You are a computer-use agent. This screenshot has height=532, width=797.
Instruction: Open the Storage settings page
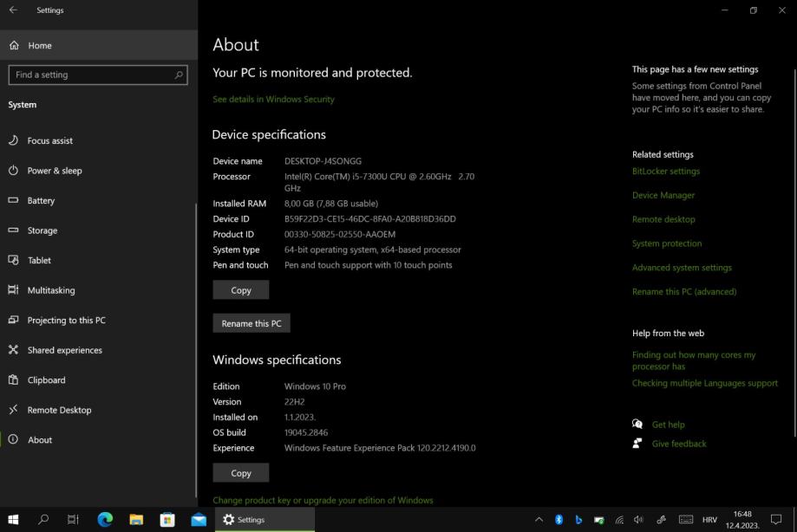point(42,230)
